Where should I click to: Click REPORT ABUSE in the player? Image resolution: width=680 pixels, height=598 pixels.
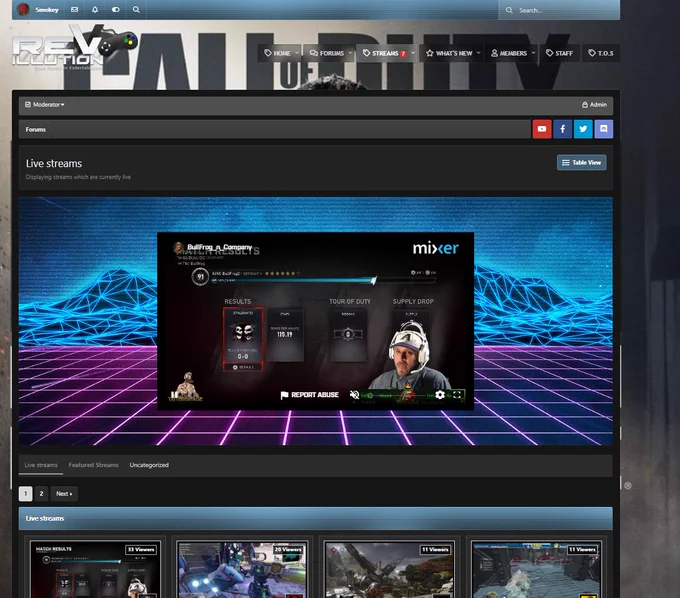click(310, 395)
